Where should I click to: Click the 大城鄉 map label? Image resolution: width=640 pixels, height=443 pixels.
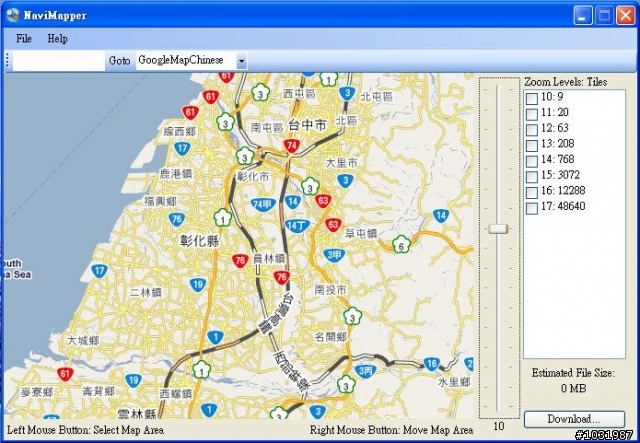click(x=83, y=340)
